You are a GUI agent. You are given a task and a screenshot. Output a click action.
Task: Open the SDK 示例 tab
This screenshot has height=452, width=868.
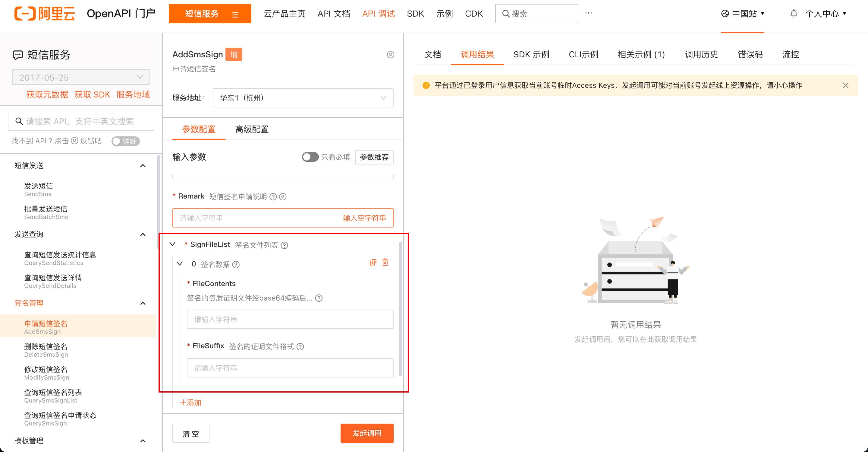(x=531, y=54)
